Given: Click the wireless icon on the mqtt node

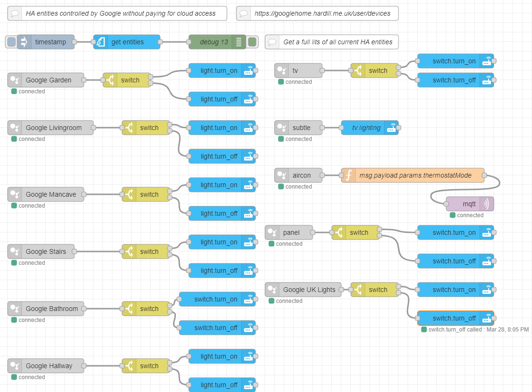Looking at the screenshot, I should pos(487,204).
